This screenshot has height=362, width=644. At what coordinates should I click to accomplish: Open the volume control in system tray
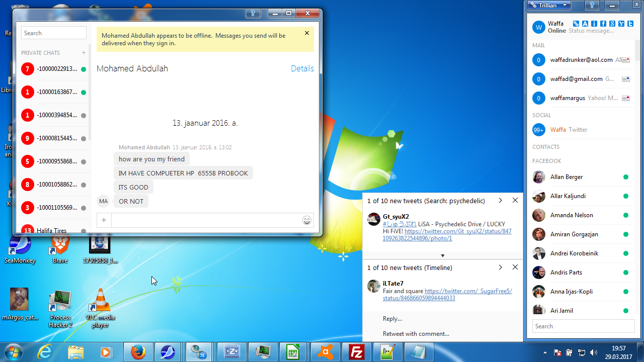click(593, 352)
